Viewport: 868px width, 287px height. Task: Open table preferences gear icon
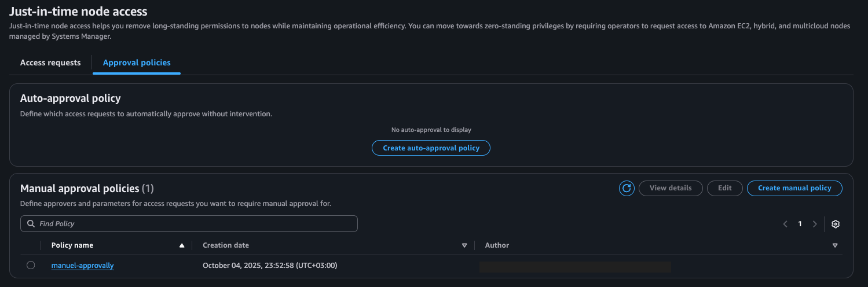tap(835, 224)
